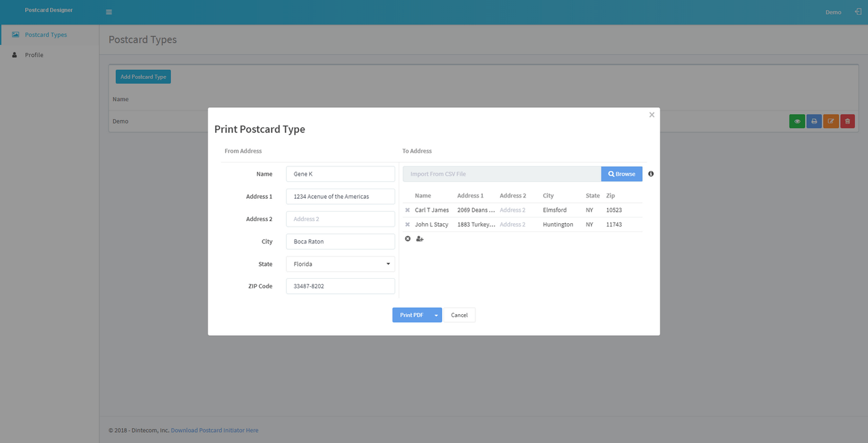Click Import From CSV File field

tap(502, 174)
